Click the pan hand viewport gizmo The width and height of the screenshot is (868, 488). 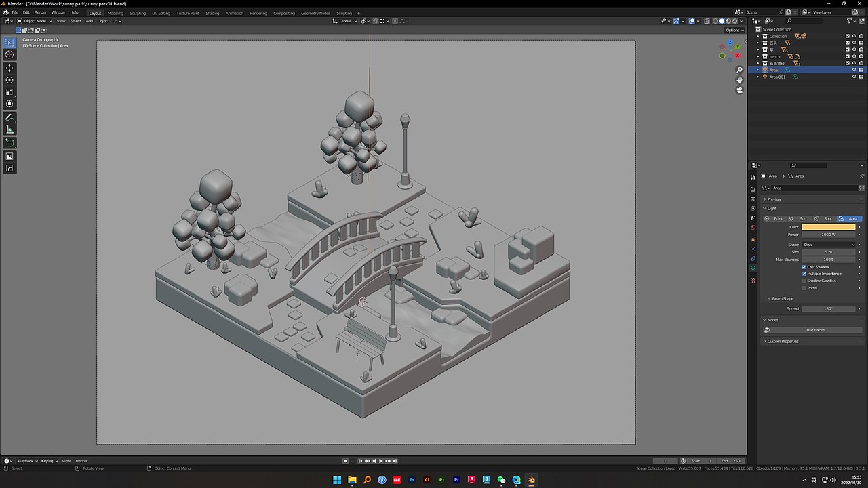[739, 80]
